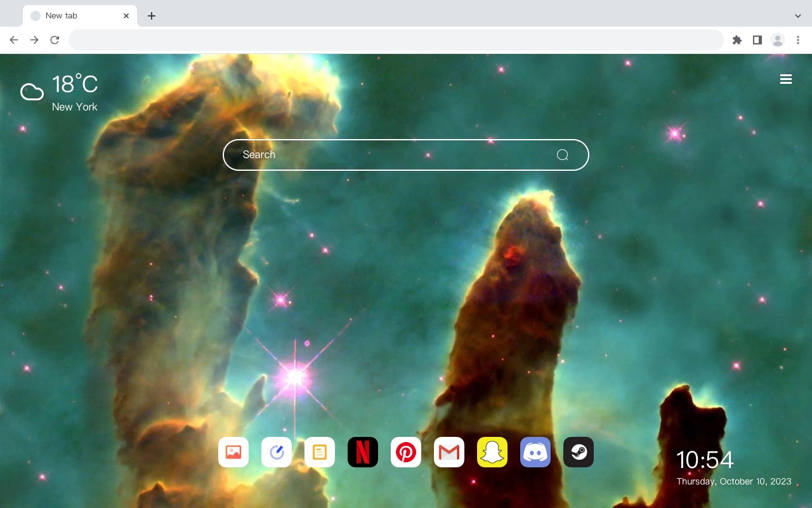Expand the tab search dropdown arrow

coord(798,16)
